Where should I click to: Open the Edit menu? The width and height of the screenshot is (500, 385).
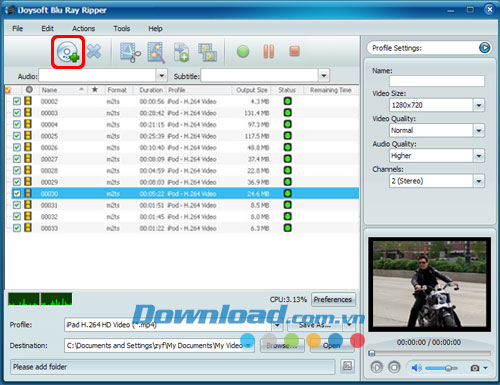pyautogui.click(x=47, y=28)
